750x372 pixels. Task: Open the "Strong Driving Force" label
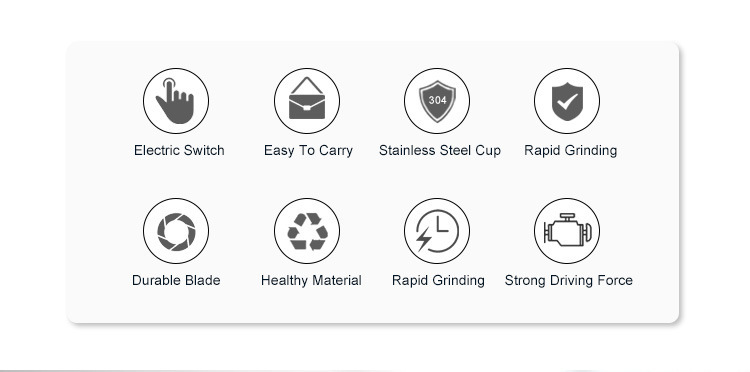(x=569, y=281)
